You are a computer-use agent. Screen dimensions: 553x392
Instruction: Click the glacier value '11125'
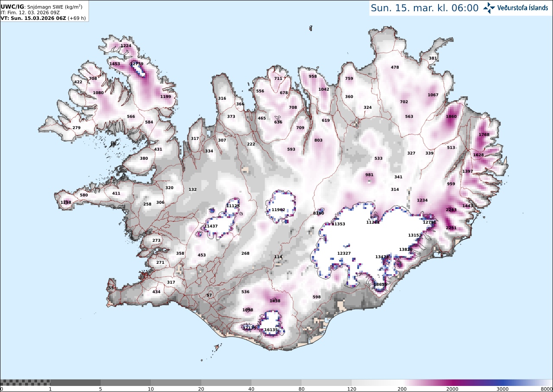(233, 206)
